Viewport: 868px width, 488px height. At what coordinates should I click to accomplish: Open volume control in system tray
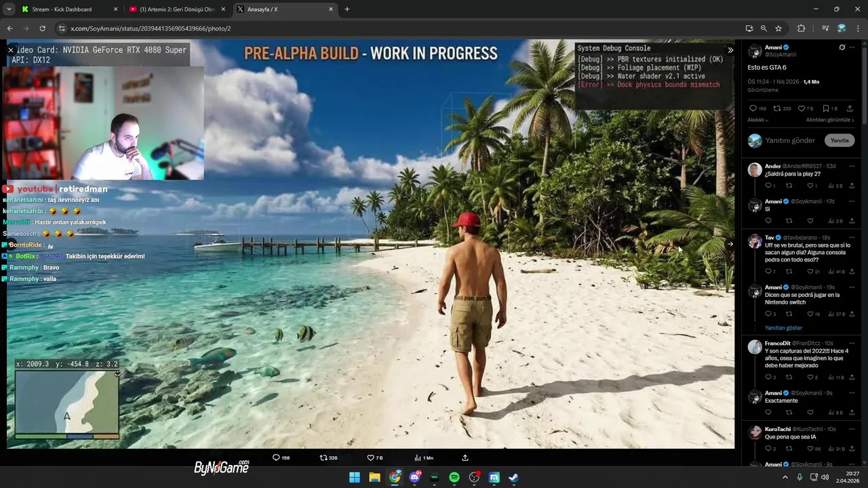pyautogui.click(x=825, y=477)
